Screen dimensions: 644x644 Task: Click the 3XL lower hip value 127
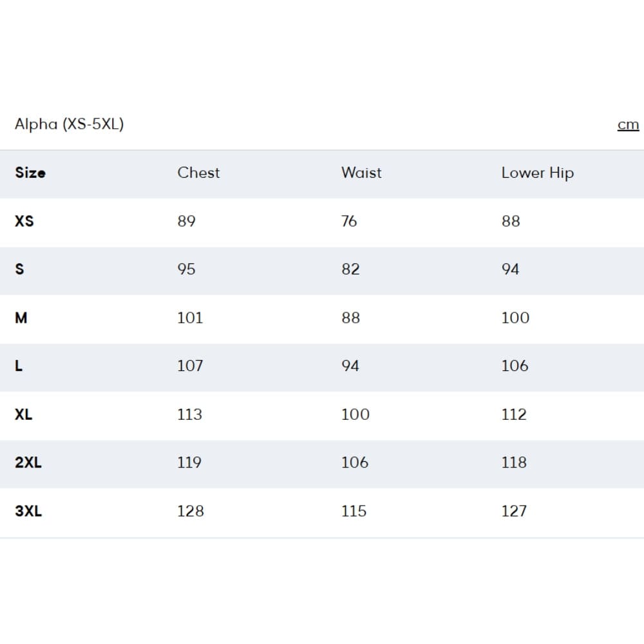pos(514,511)
